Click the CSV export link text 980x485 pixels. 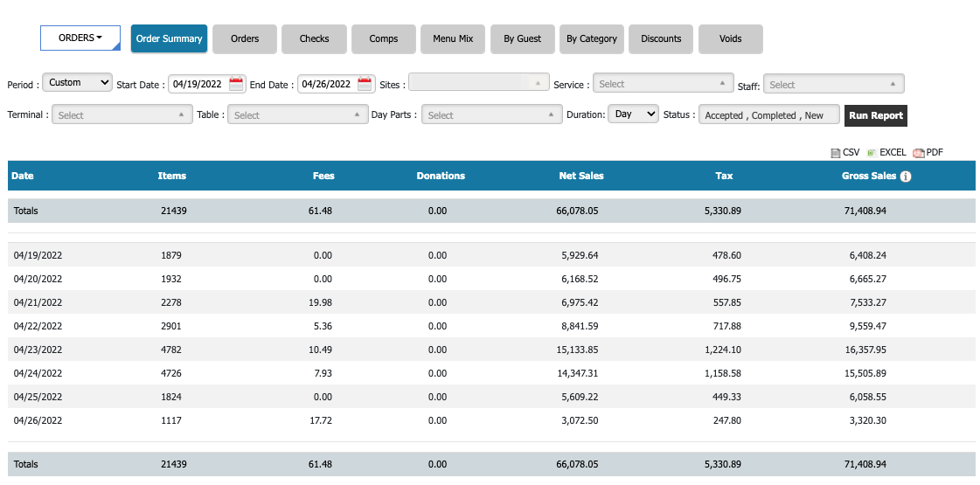pos(851,153)
